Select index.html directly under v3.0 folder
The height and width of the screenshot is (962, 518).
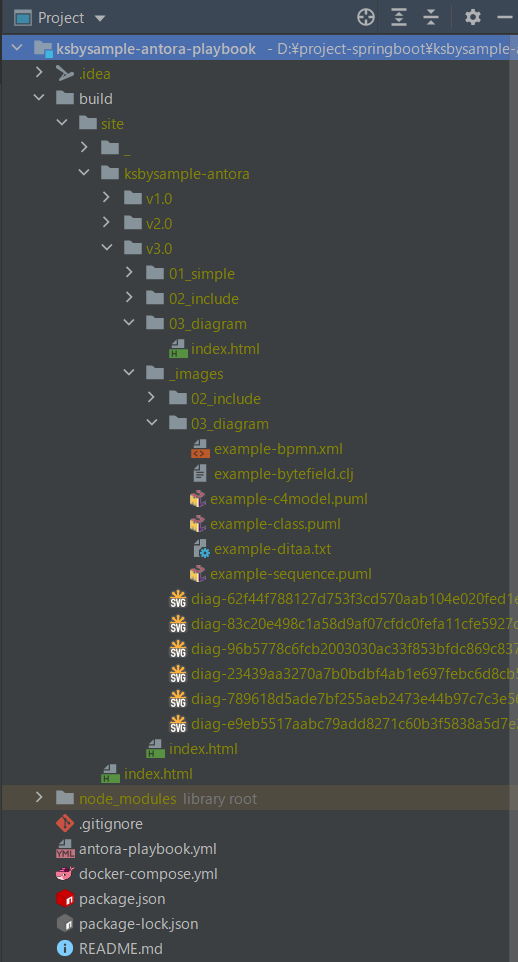203,749
